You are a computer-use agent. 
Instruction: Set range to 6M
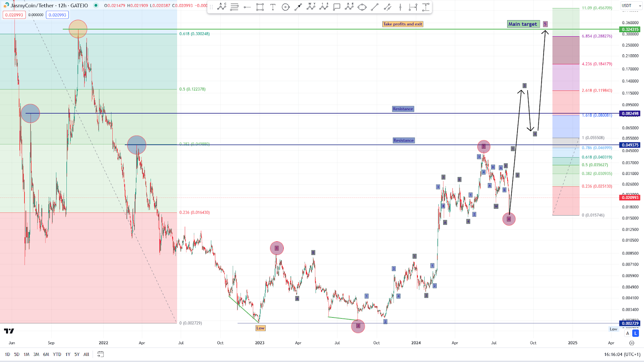point(46,354)
